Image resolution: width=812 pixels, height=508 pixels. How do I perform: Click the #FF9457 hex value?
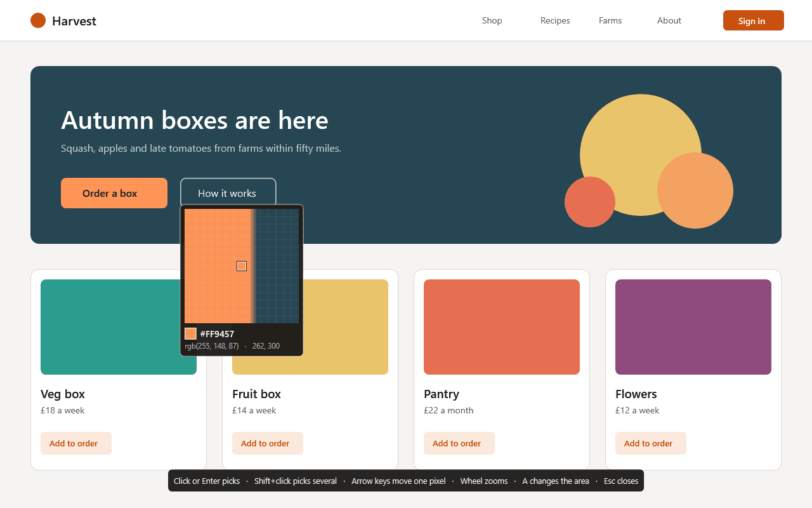pos(217,334)
